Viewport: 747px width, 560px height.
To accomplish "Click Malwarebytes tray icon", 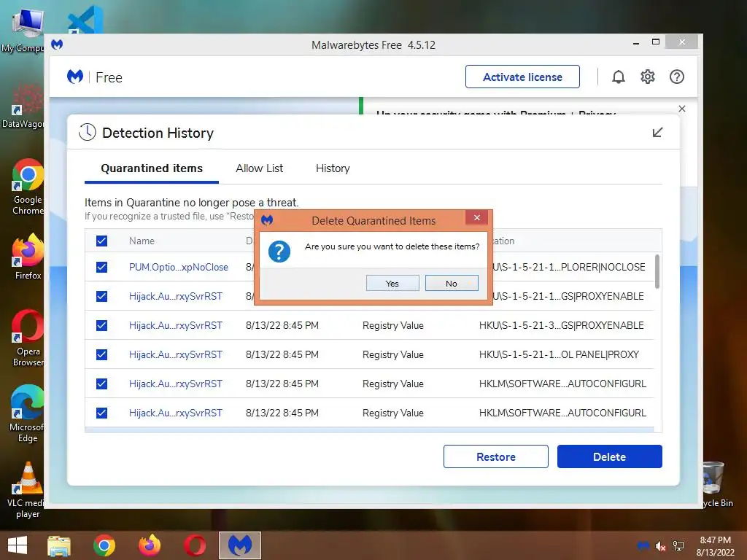I will (x=643, y=545).
